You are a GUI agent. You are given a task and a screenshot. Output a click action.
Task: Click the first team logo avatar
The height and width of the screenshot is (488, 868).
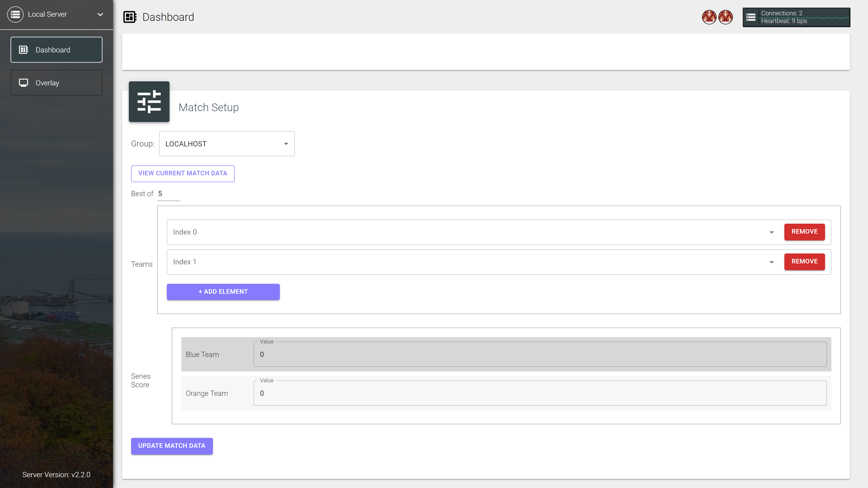(709, 17)
